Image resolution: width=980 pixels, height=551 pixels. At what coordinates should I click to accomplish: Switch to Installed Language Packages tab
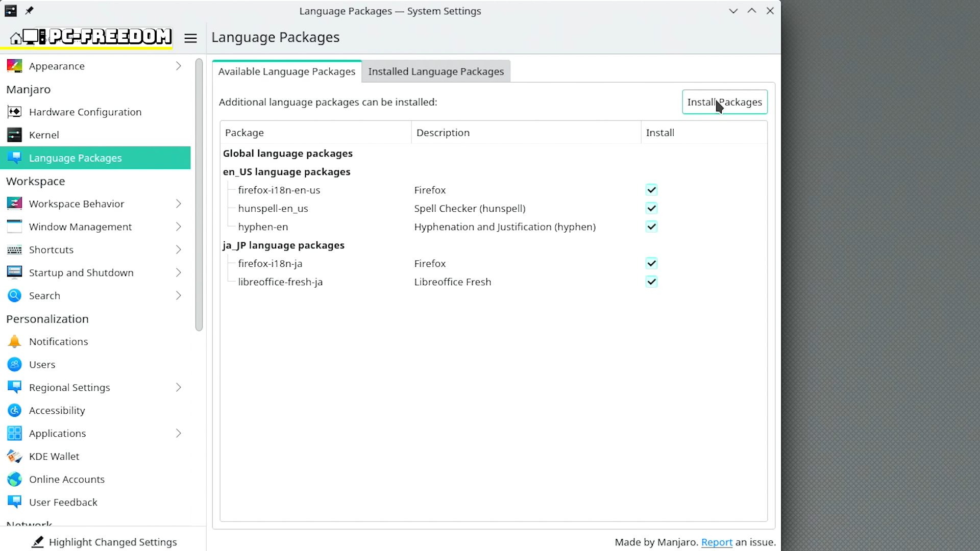click(x=436, y=71)
